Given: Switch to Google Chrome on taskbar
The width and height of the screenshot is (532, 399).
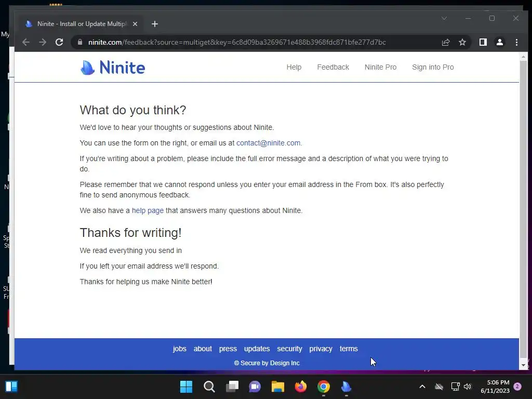Looking at the screenshot, I should (323, 387).
